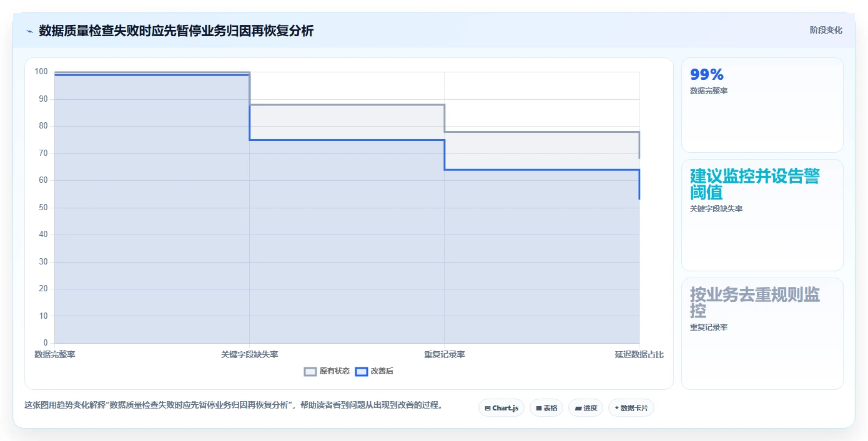Click the Chart.js tag icon
The image size is (868, 441).
pos(488,409)
